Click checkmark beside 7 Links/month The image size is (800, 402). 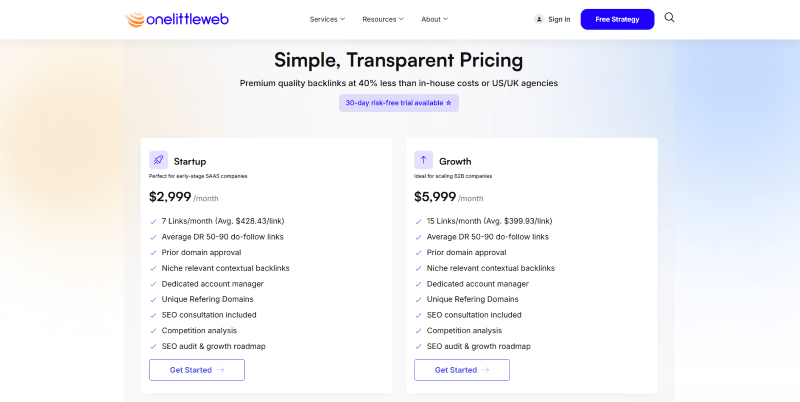pyautogui.click(x=153, y=222)
